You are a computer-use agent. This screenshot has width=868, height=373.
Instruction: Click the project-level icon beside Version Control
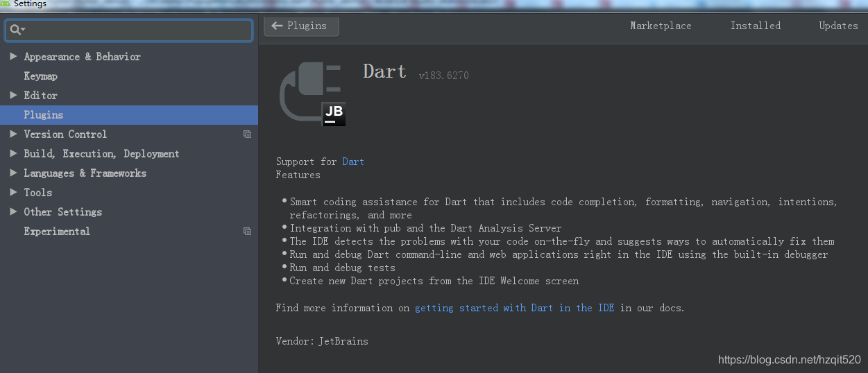[247, 135]
